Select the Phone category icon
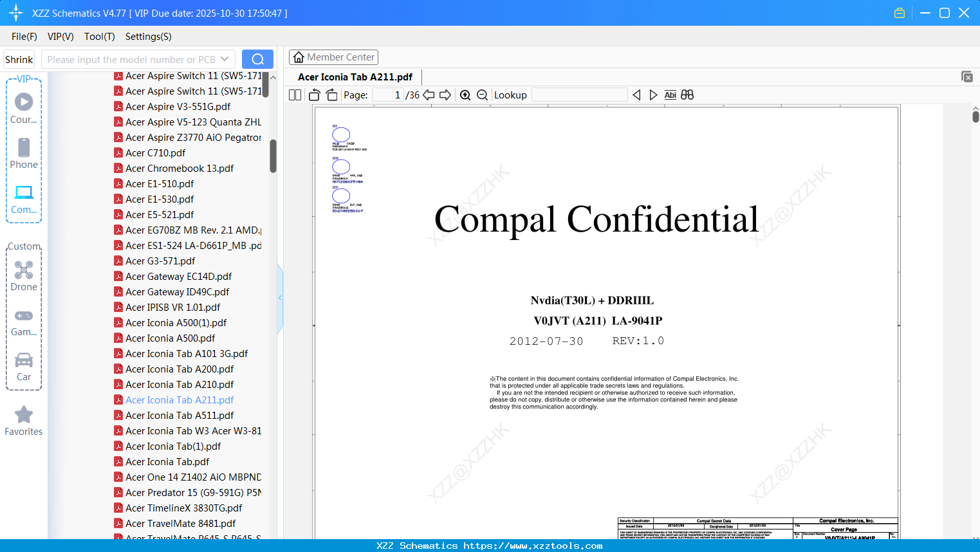Viewport: 980px width, 552px height. click(24, 153)
